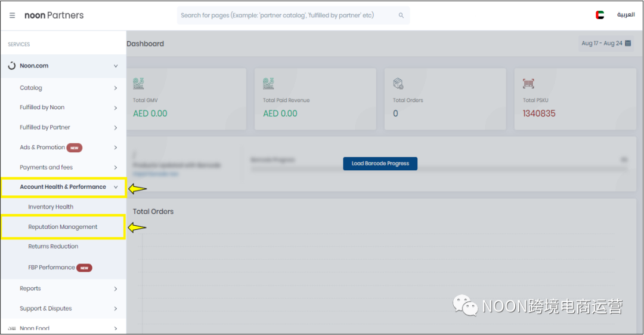Screen dimensions: 644x335
Task: Open FBP Performance page
Action: tap(51, 268)
